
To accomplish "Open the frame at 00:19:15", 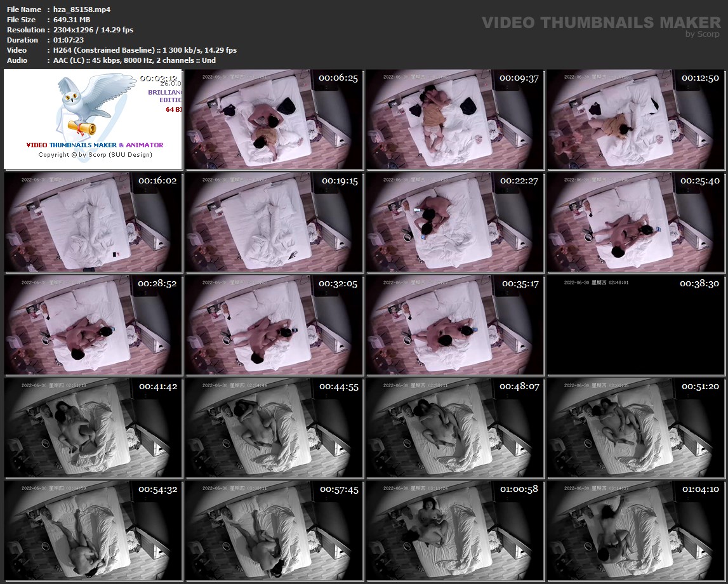I will (x=274, y=222).
